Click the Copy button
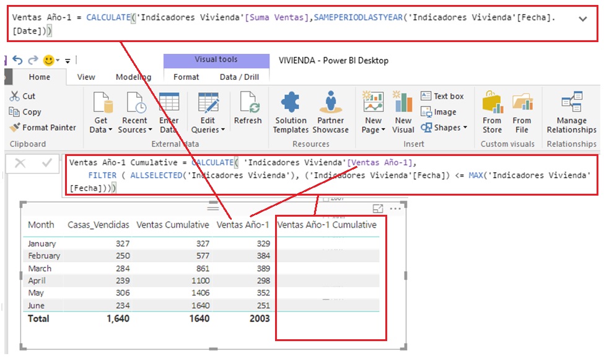The height and width of the screenshot is (364, 604). point(25,112)
